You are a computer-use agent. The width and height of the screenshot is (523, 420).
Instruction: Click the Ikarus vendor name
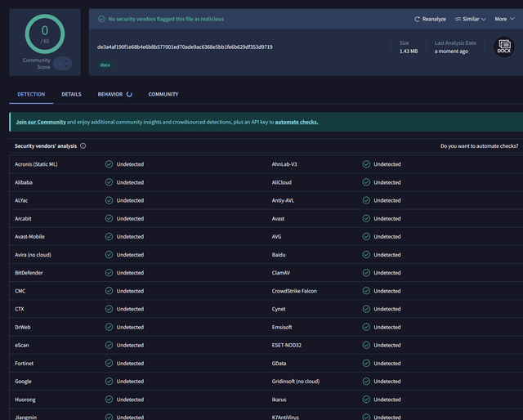point(279,400)
